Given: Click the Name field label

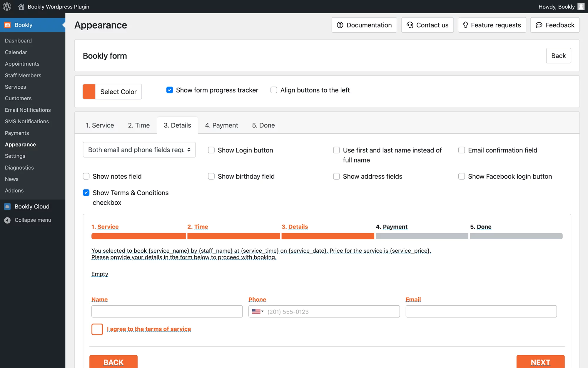Looking at the screenshot, I should pyautogui.click(x=99, y=299).
